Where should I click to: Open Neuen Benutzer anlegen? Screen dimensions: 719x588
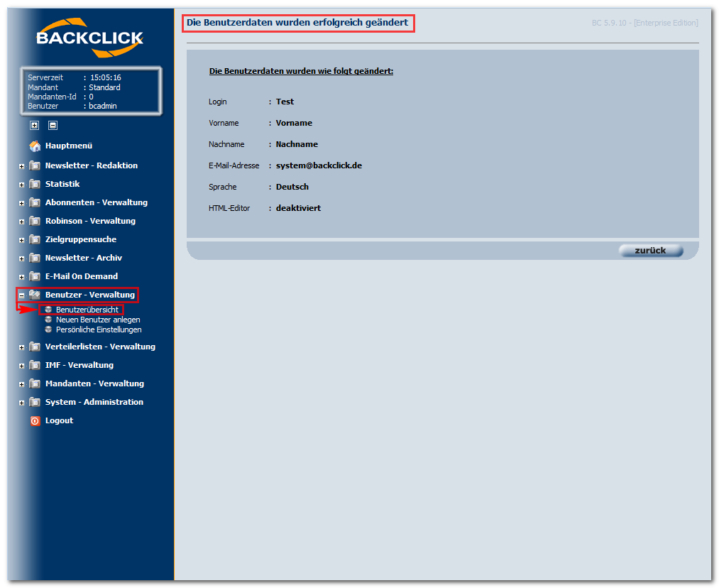tap(98, 320)
